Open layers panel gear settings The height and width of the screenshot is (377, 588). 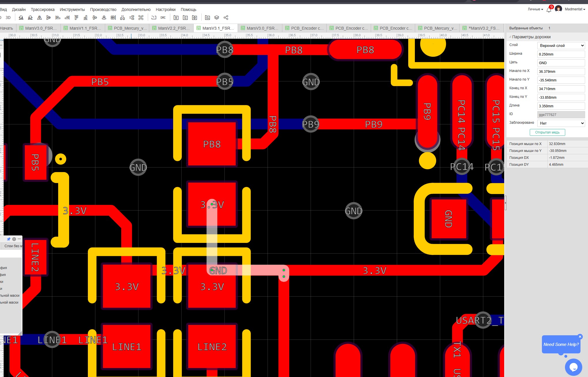tap(14, 239)
